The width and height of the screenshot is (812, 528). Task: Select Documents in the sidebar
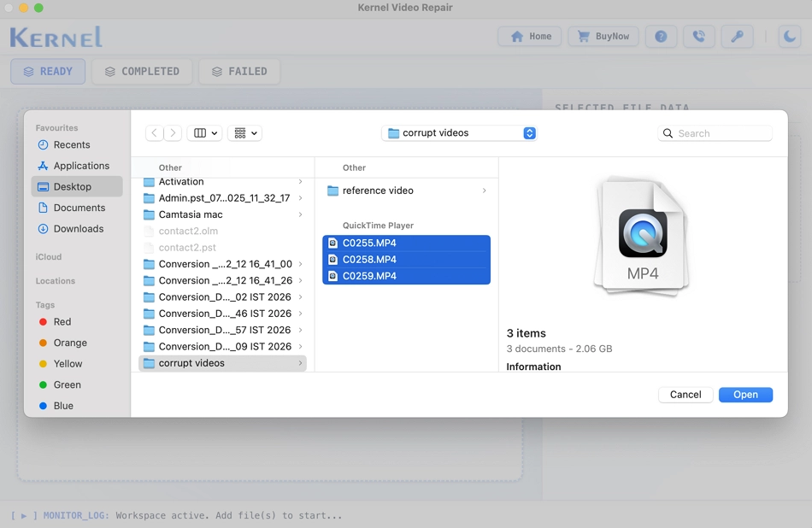pyautogui.click(x=77, y=208)
